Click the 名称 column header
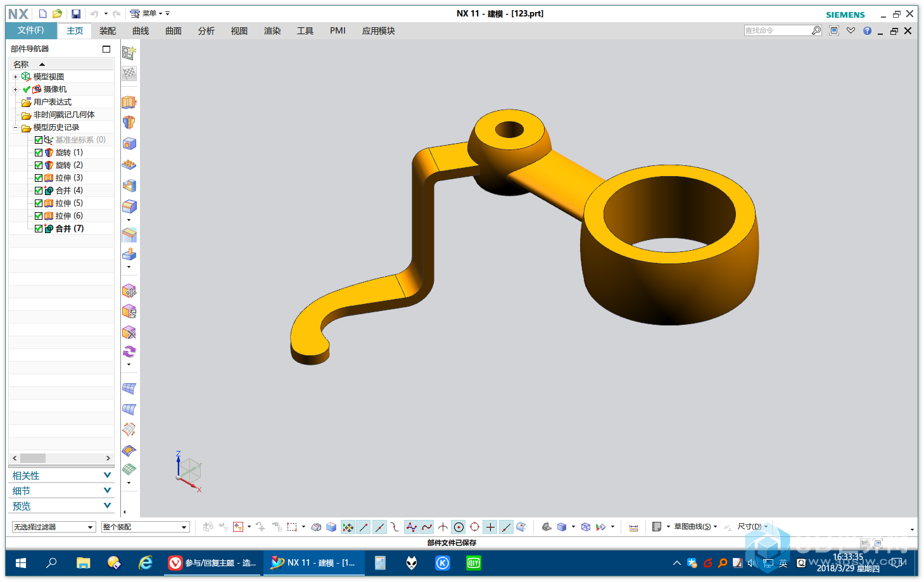Screen dimensions: 924x582 click(61, 64)
